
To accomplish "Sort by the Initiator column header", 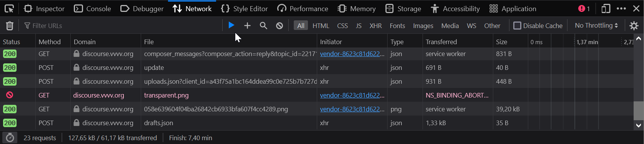I will 352,41.
